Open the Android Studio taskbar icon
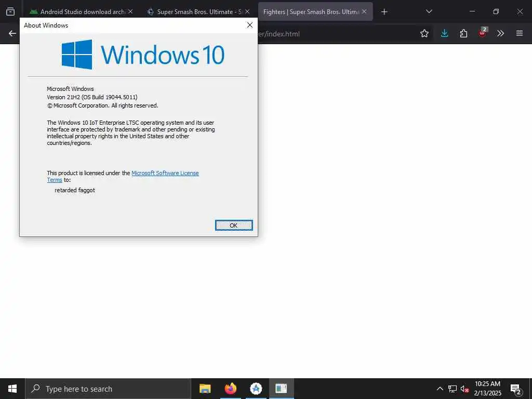532x399 pixels. pos(256,389)
